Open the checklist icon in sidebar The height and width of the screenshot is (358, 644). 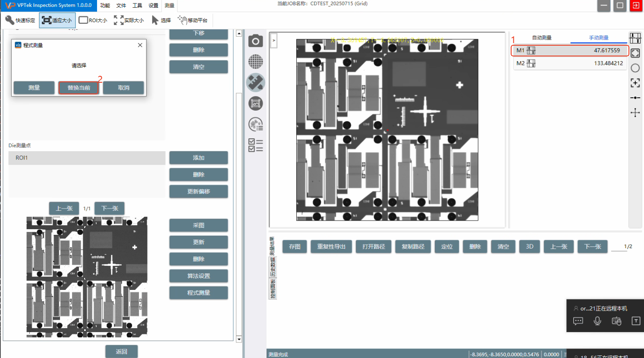[x=255, y=145]
